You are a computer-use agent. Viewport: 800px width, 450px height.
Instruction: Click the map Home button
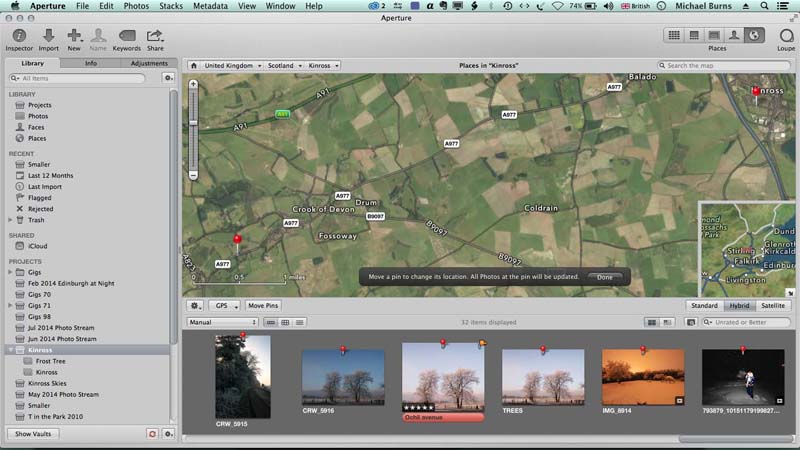pyautogui.click(x=193, y=65)
